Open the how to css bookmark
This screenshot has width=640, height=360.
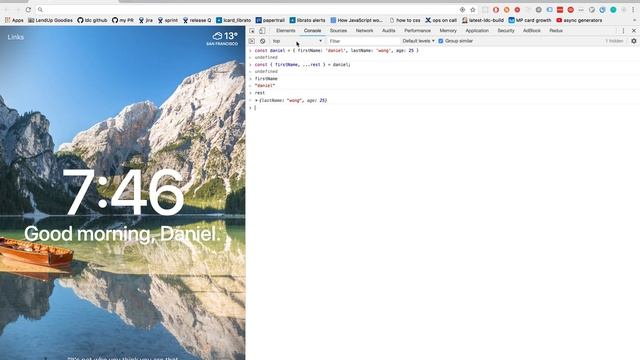pyautogui.click(x=405, y=20)
